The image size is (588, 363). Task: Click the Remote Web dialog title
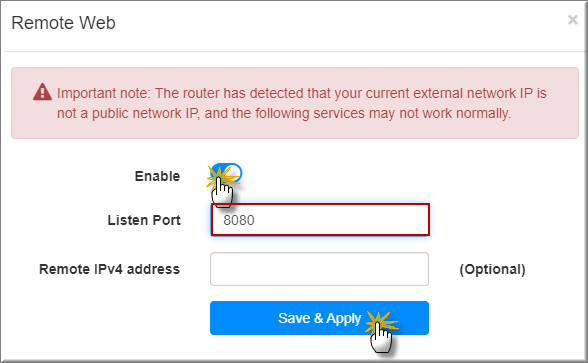click(x=63, y=23)
